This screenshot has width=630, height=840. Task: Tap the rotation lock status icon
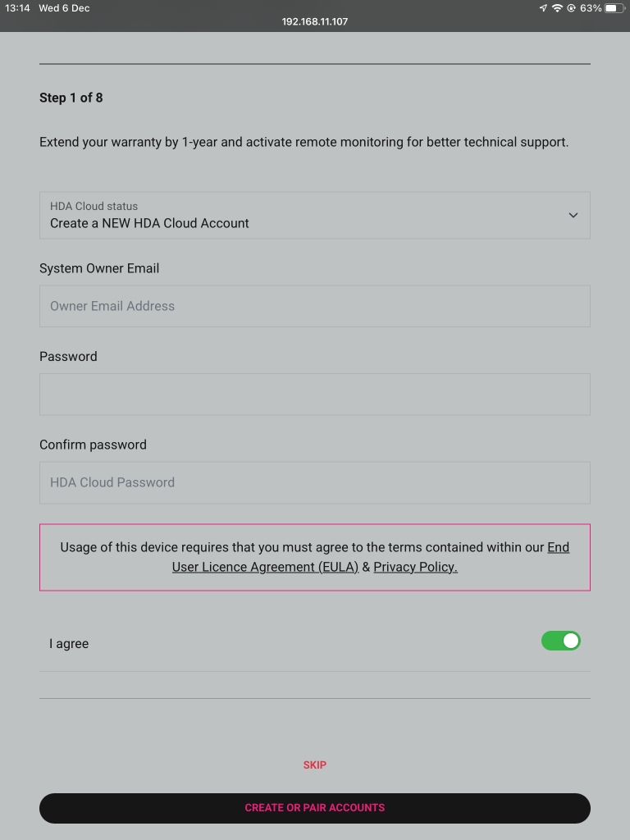[571, 8]
